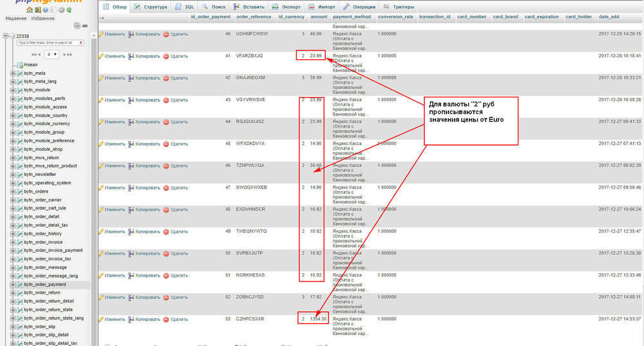
Task: Click table icon beside bytn_orders
Action: point(20,191)
